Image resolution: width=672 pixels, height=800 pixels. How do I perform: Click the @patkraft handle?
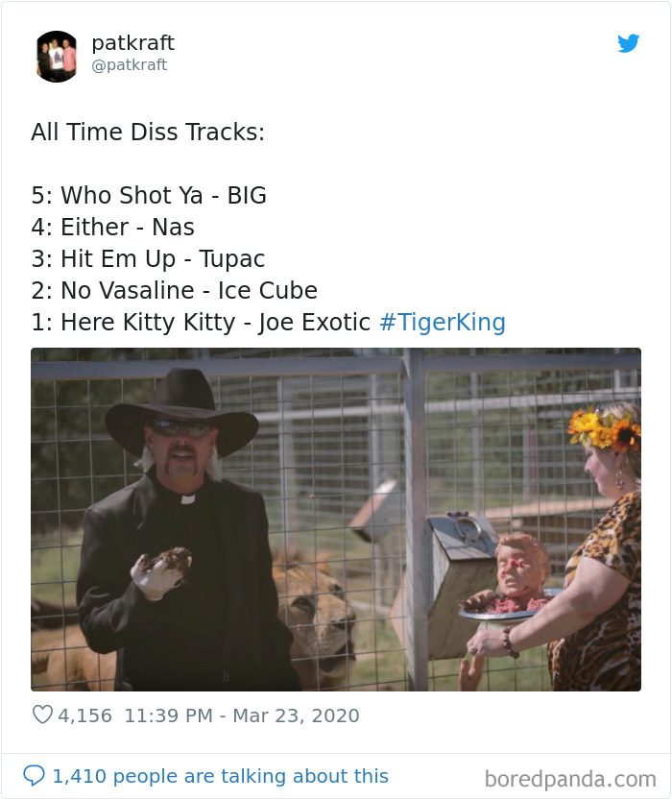click(130, 64)
